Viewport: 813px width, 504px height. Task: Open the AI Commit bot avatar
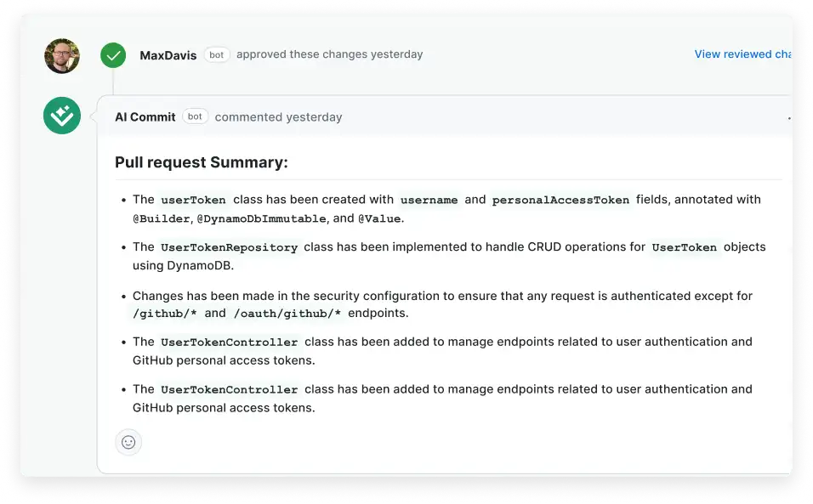[x=61, y=116]
